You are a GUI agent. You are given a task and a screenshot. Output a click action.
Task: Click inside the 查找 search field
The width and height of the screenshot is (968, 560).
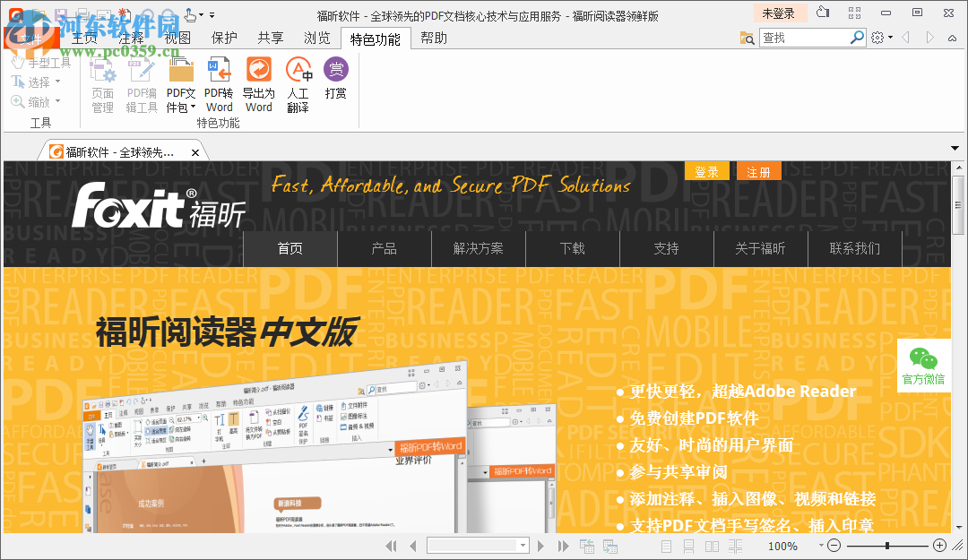pyautogui.click(x=804, y=38)
